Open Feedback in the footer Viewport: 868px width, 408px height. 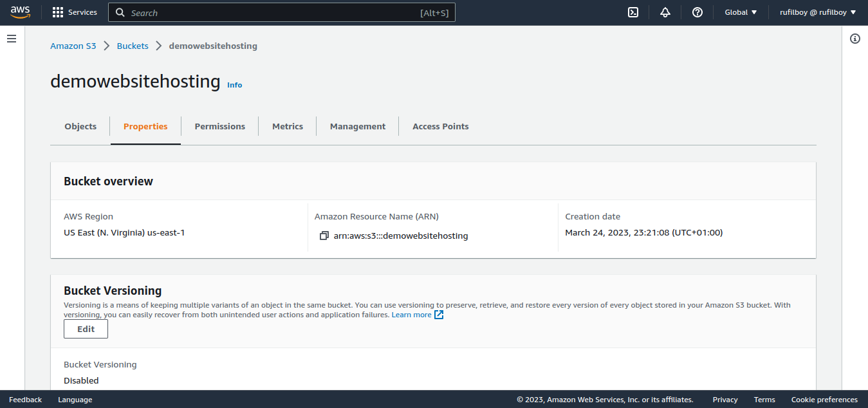26,400
